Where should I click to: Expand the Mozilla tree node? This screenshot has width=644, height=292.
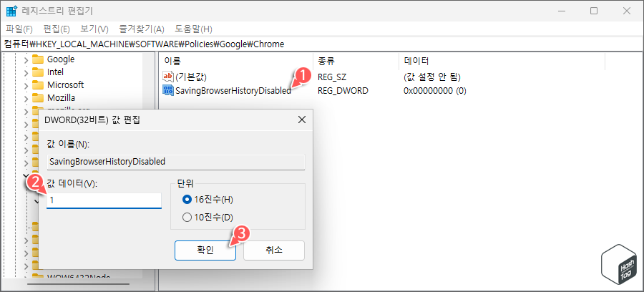pos(26,99)
